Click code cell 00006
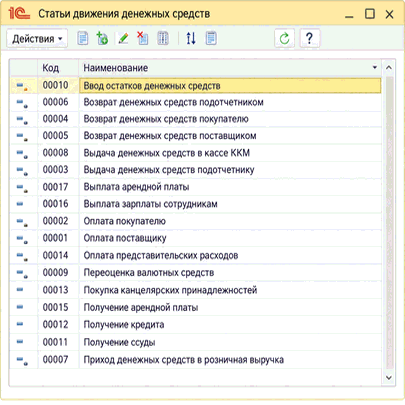 [58, 102]
